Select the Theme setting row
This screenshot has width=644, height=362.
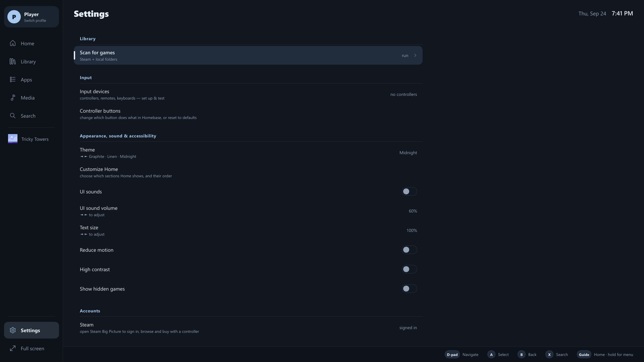(x=248, y=153)
